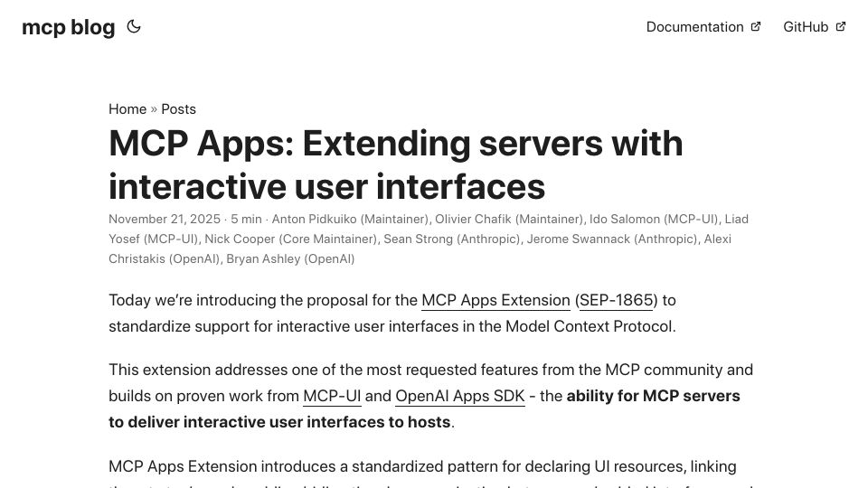
Task: Click the external link icon beside Documentation
Action: 756,26
